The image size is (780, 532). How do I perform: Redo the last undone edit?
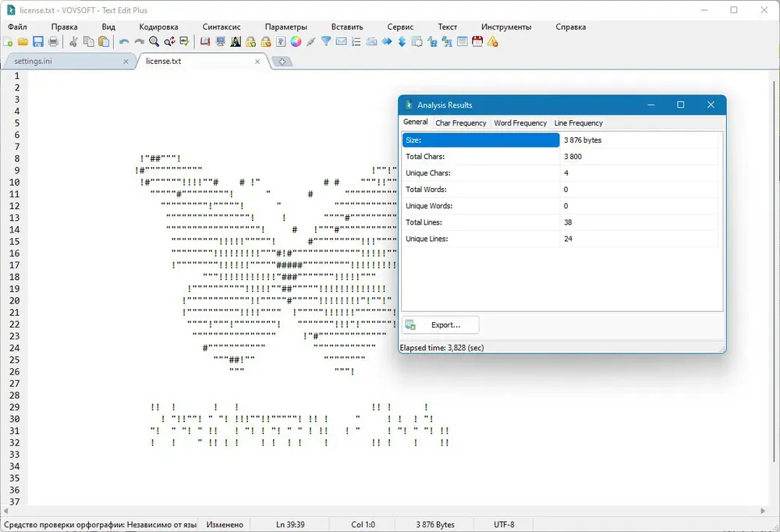[140, 42]
